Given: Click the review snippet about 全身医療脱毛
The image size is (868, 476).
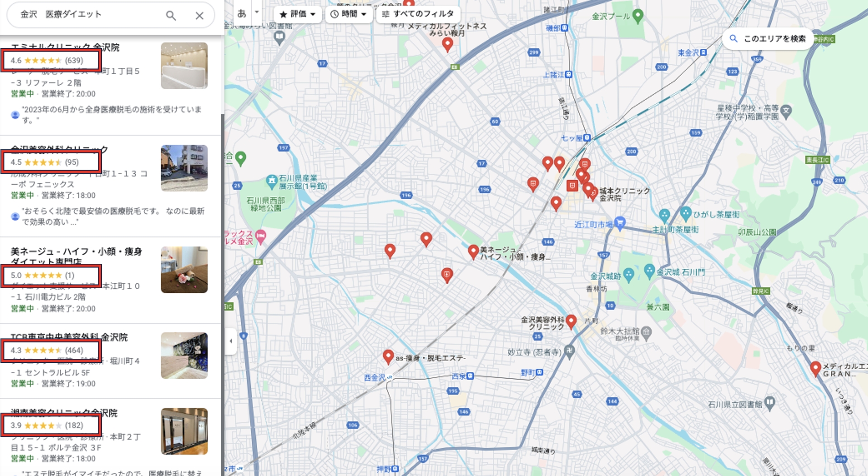Looking at the screenshot, I should point(111,114).
